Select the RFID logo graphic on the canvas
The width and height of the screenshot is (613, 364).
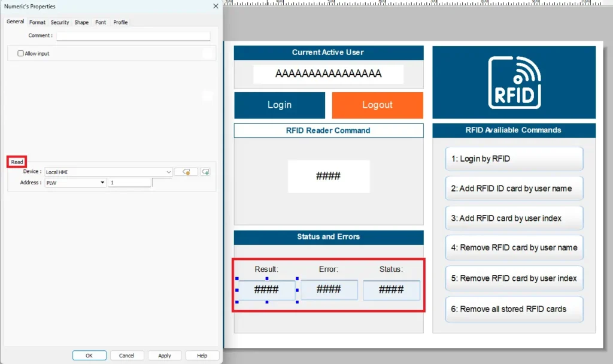click(514, 82)
